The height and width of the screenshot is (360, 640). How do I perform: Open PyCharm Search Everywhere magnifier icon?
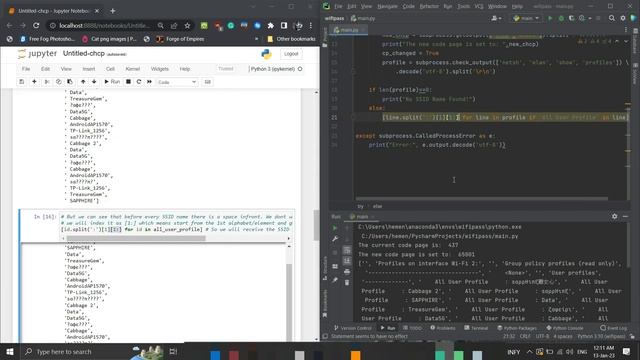point(611,18)
